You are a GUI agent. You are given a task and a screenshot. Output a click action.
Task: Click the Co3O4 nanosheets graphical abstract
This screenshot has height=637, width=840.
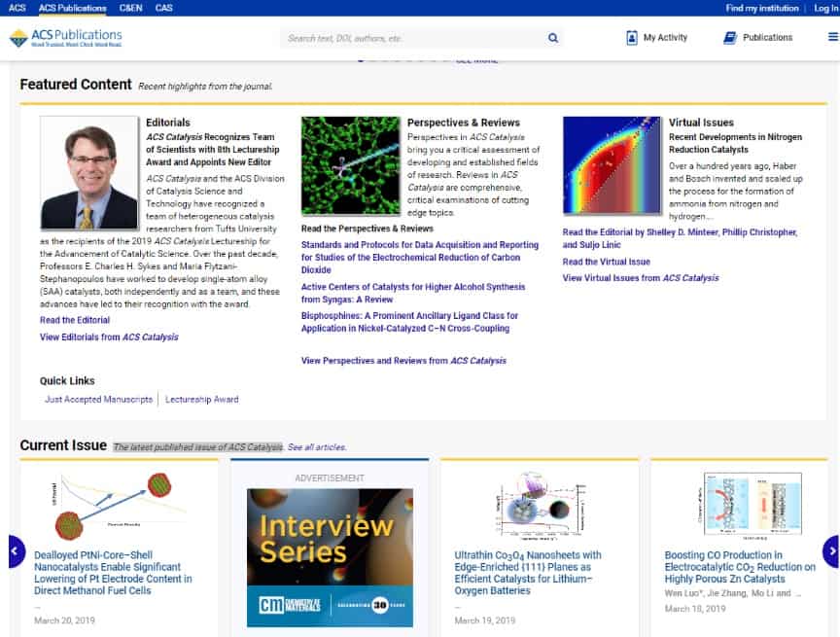click(540, 505)
